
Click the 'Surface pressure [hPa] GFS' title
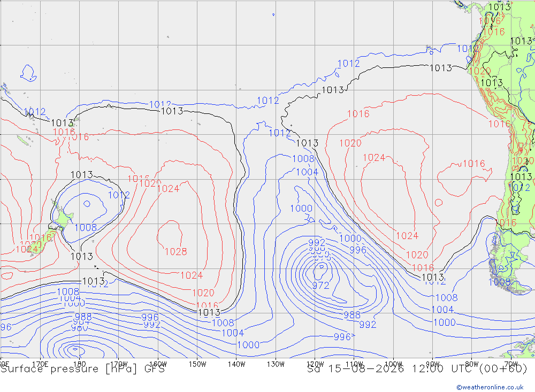(82, 369)
